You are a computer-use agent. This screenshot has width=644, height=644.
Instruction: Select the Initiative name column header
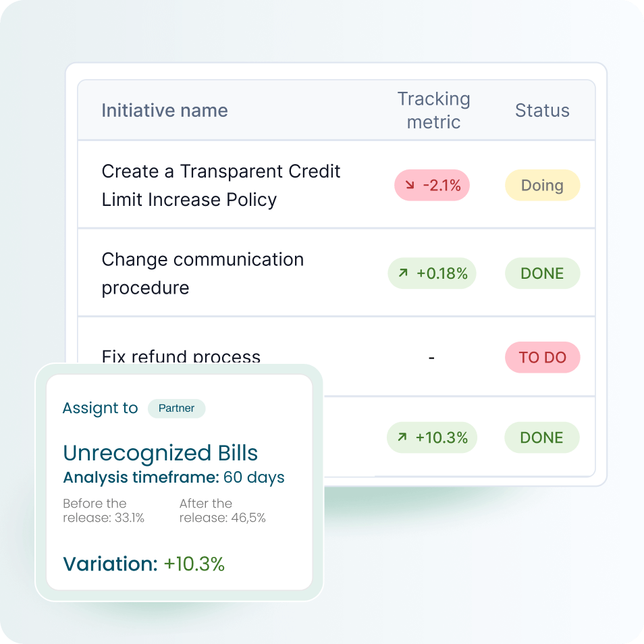tap(164, 110)
